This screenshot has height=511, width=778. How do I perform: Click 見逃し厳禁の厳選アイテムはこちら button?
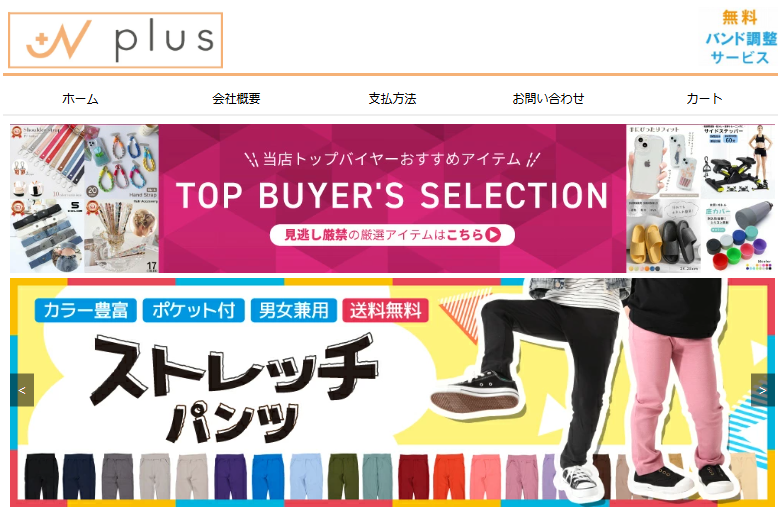coord(392,235)
